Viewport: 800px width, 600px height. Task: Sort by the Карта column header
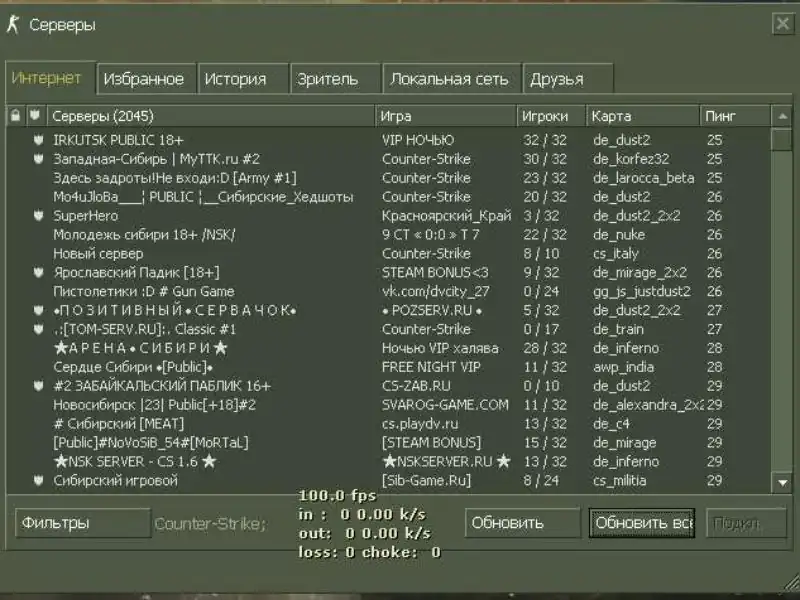643,116
